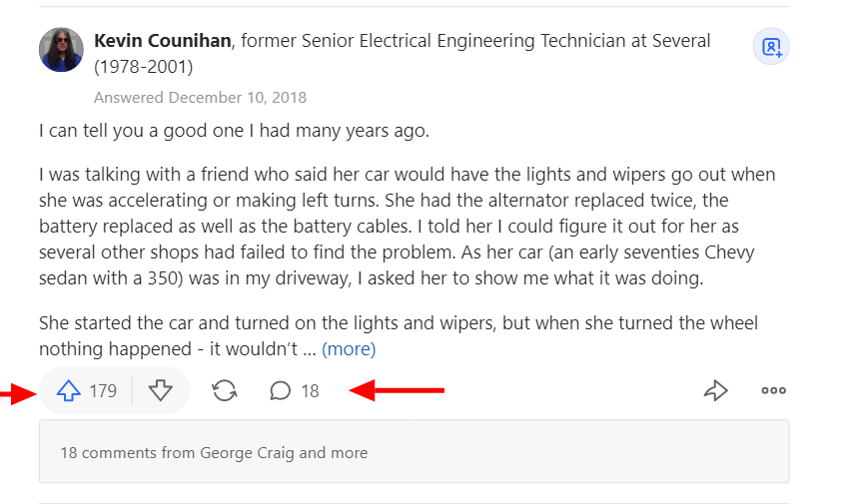This screenshot has width=843, height=504.
Task: Upvote Kevin Counihan's answer
Action: pos(68,391)
